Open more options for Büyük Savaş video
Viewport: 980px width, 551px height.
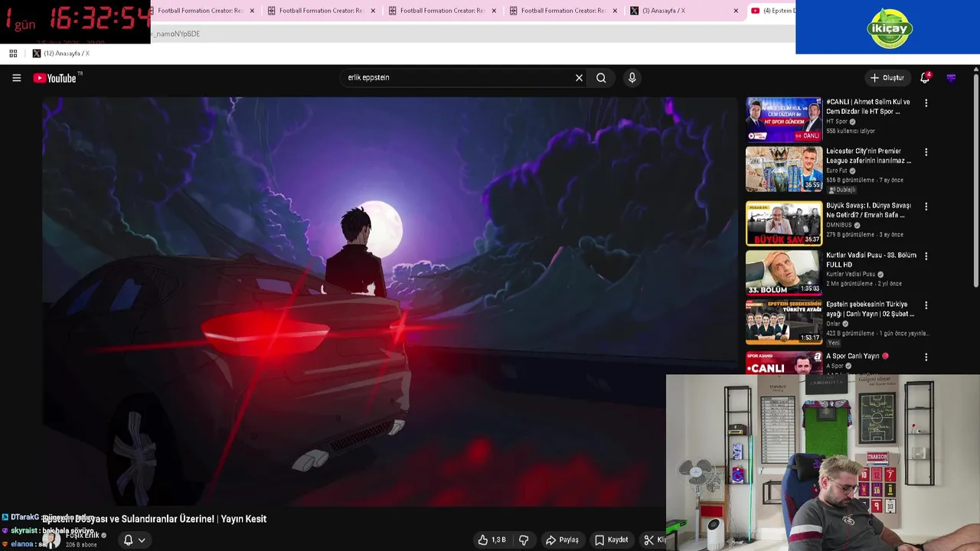point(926,207)
